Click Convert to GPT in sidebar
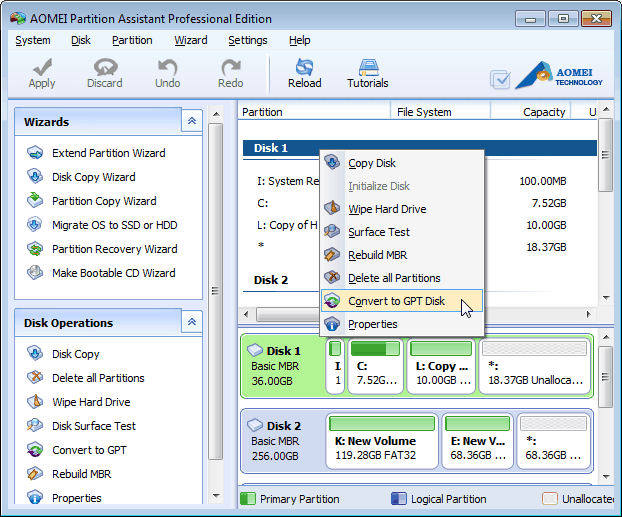The width and height of the screenshot is (622, 517). (77, 450)
